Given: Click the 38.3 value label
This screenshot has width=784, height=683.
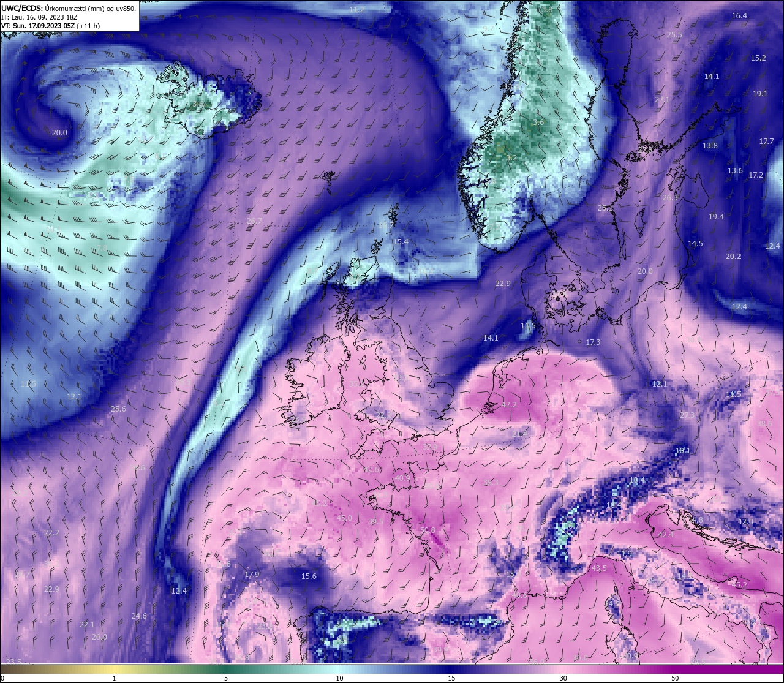Looking at the screenshot, I should point(491,483).
